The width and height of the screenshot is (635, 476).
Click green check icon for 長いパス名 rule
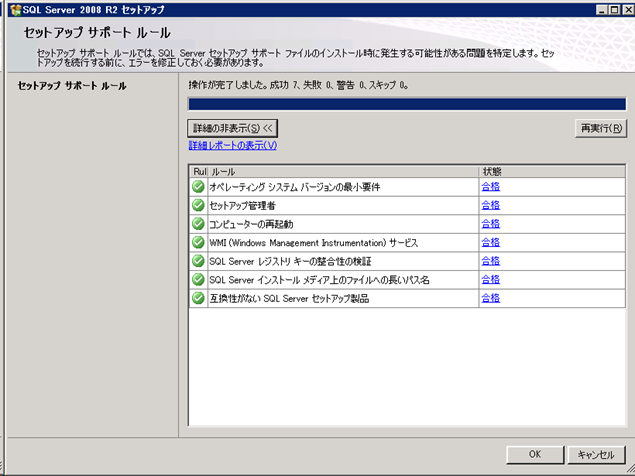click(198, 280)
